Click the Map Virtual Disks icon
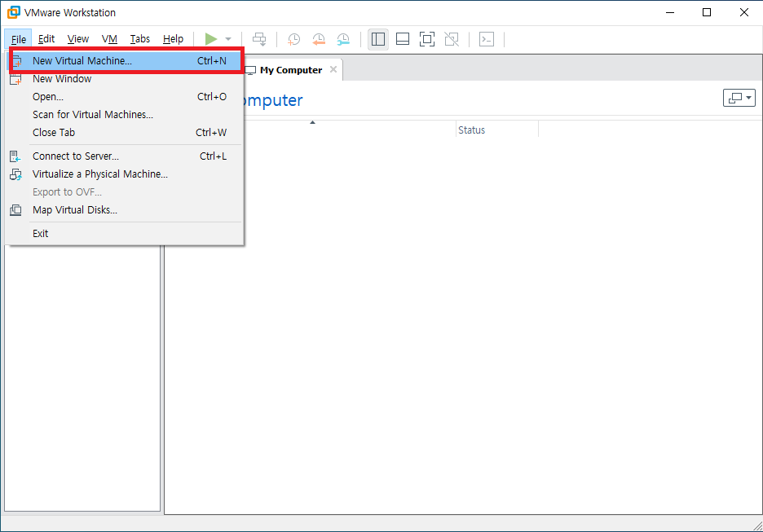This screenshot has height=532, width=763. (15, 210)
